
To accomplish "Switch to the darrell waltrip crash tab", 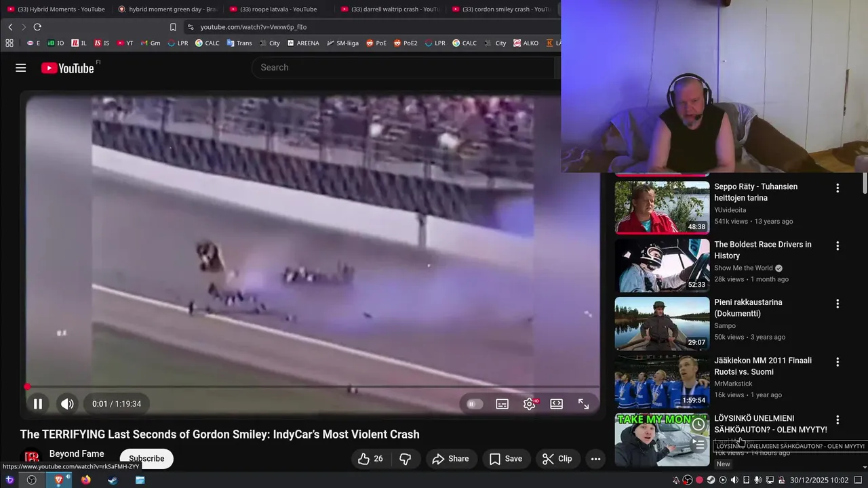I will click(390, 9).
